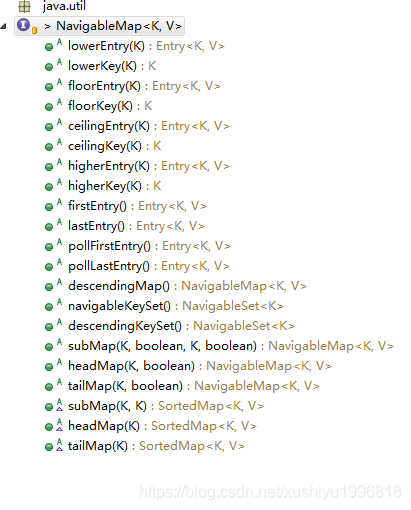Select the firstEntry() method
Viewport: 411px width, 510px height.
point(137,206)
